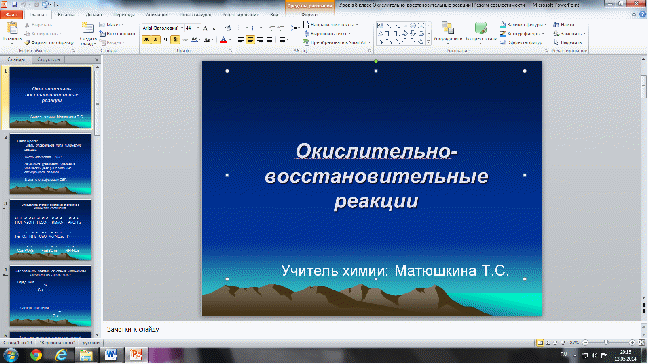Screen dimensions: 648x364
Task: Click the Convert to SmartArt icon
Action: coord(306,43)
